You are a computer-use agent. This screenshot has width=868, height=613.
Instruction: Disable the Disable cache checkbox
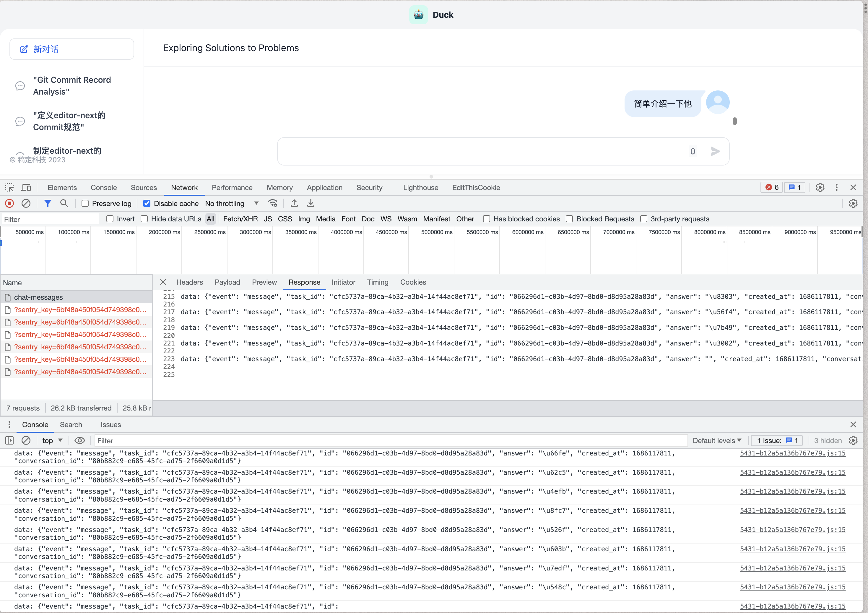tap(147, 203)
